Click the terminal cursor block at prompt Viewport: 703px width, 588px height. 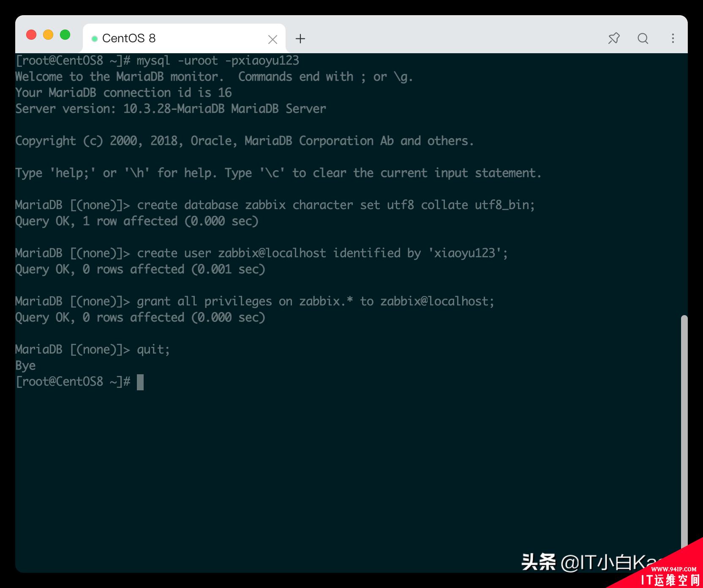click(140, 382)
